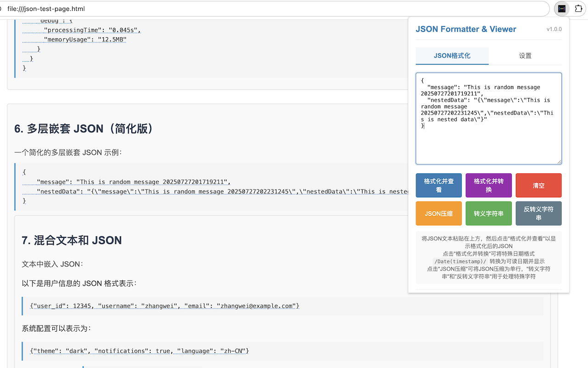The height and width of the screenshot is (368, 588).
Task: Switch to the JSON格式化 tab
Action: coord(452,56)
